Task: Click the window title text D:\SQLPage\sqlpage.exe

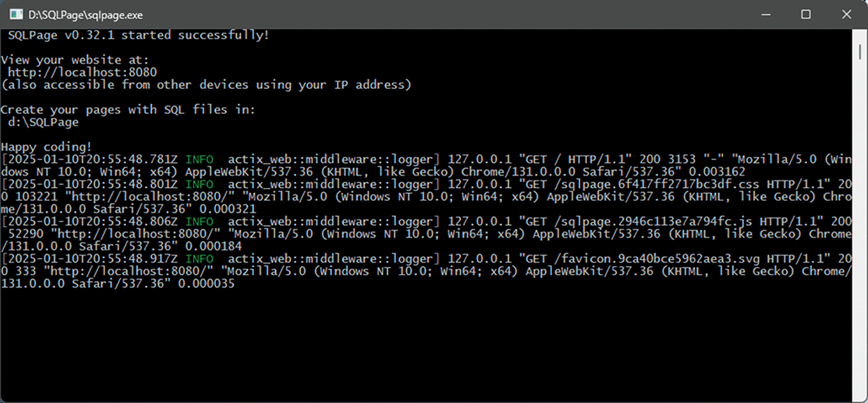Action: pyautogui.click(x=85, y=15)
